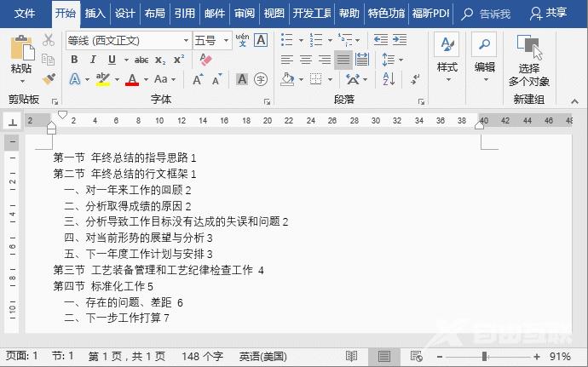
Task: Expand the bullets list dropdown arrow
Action: 301,40
